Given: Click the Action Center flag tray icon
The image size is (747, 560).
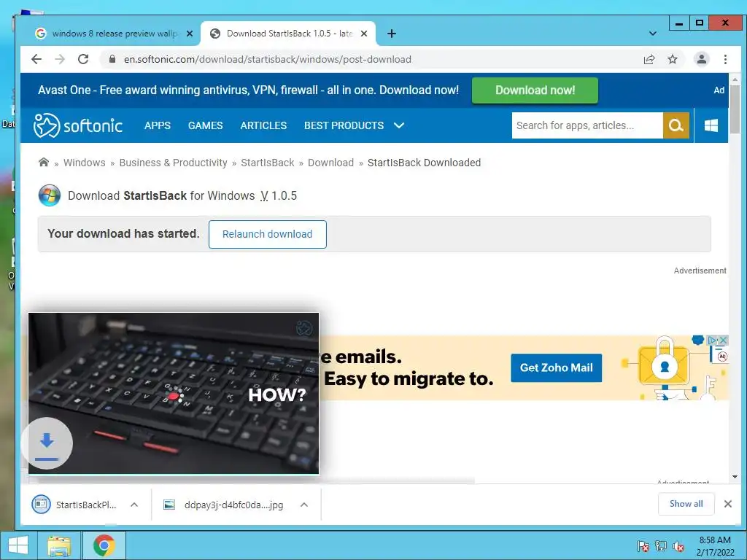Looking at the screenshot, I should click(x=643, y=546).
